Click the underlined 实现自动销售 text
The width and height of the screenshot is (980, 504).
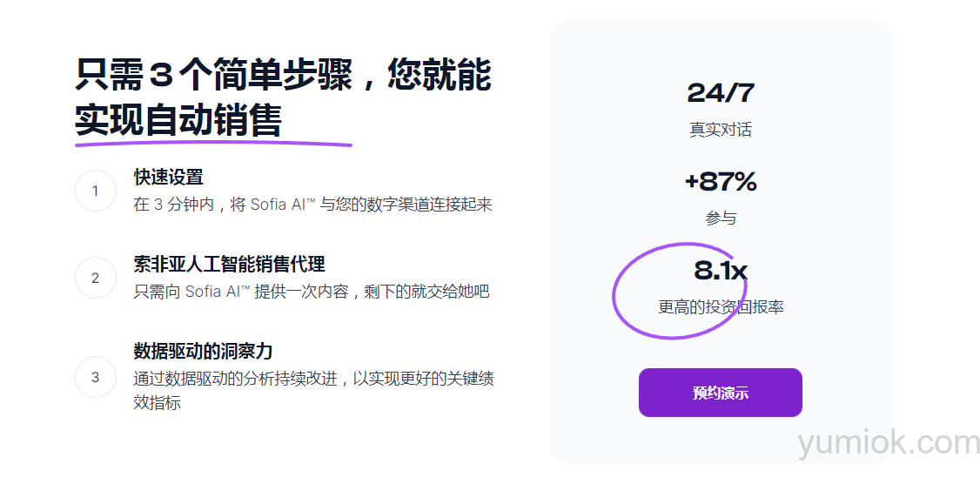tap(178, 120)
